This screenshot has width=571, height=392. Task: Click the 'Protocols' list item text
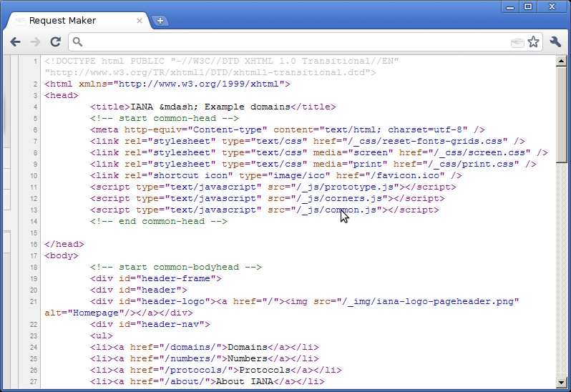tap(265, 370)
